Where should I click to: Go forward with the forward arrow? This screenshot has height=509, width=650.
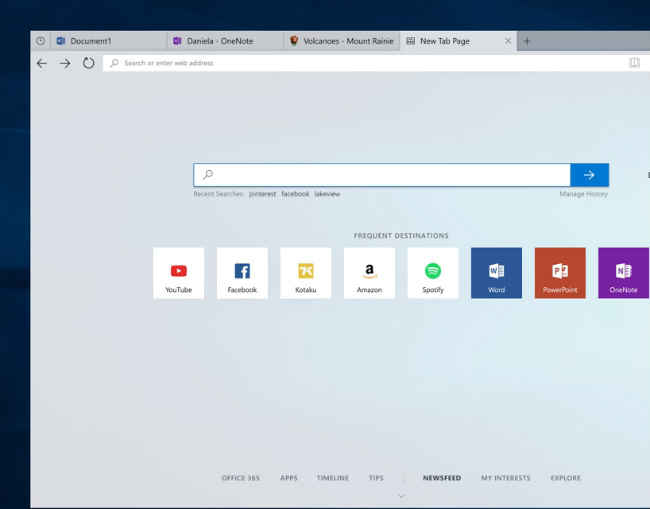tap(65, 63)
